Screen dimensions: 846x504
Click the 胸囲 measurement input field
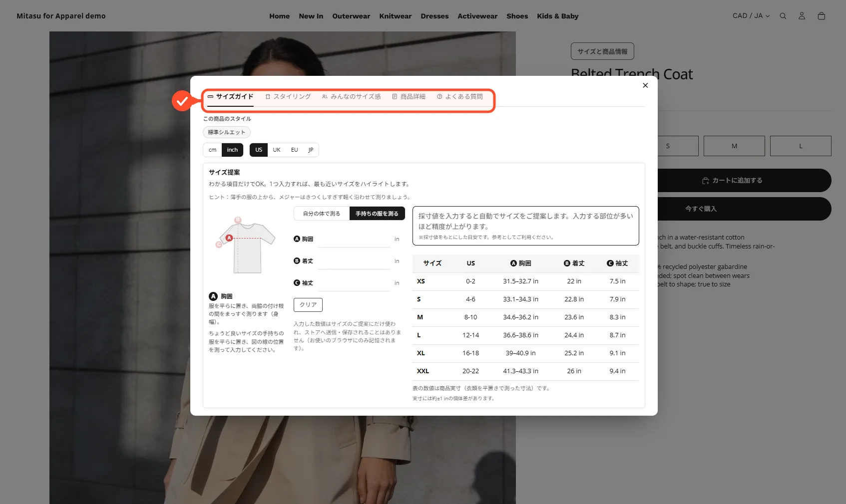(354, 240)
